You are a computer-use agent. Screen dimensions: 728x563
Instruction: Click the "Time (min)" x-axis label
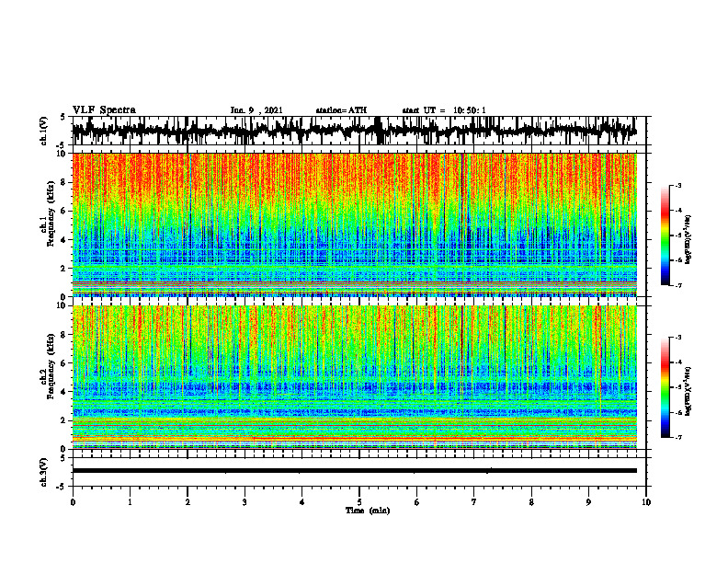368,511
